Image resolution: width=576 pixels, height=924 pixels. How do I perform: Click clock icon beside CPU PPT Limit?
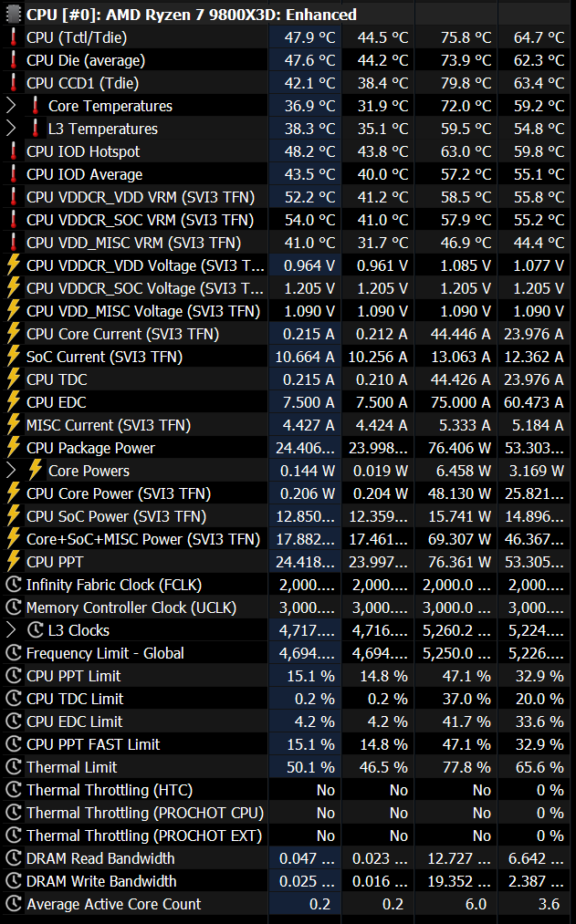[x=13, y=676]
